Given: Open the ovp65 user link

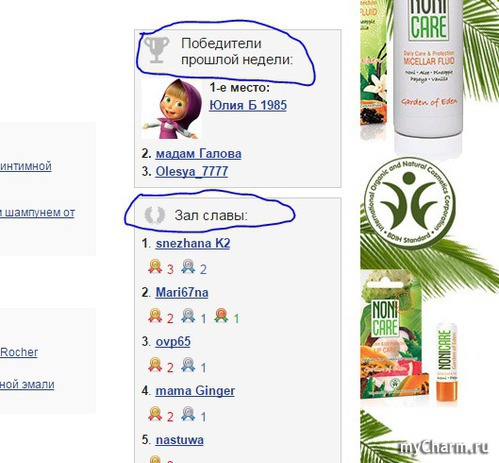Looking at the screenshot, I should click(173, 342).
